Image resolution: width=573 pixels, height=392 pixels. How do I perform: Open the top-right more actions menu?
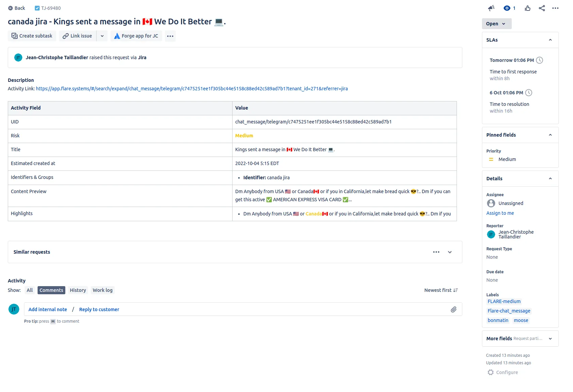click(555, 8)
